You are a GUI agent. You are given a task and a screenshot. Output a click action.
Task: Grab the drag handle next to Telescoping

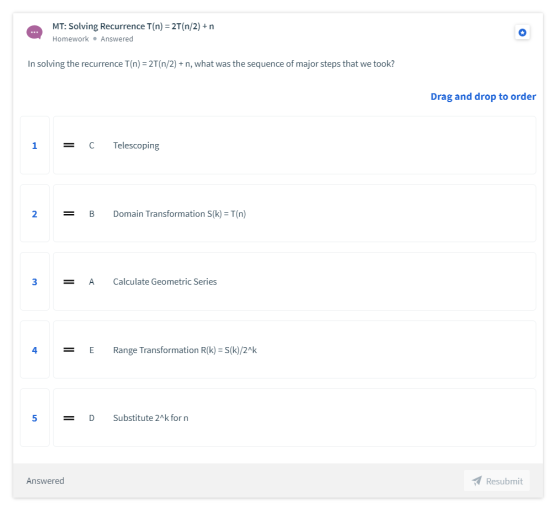pos(69,145)
